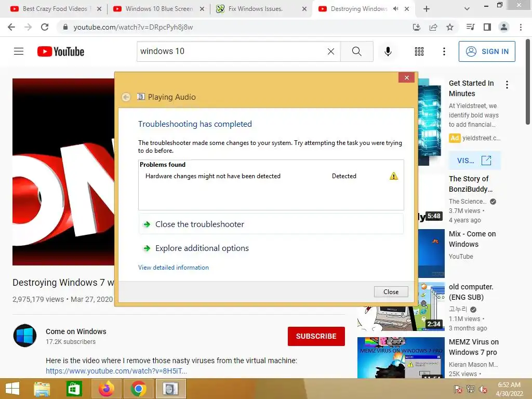This screenshot has width=532, height=399.
Task: Switch to Windows 10 Blue Screen tab
Action: click(159, 9)
